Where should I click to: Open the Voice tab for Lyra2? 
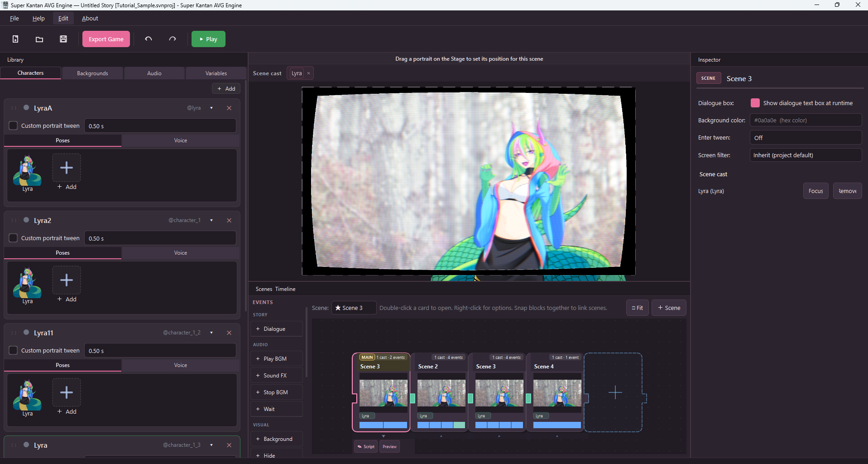pos(181,253)
